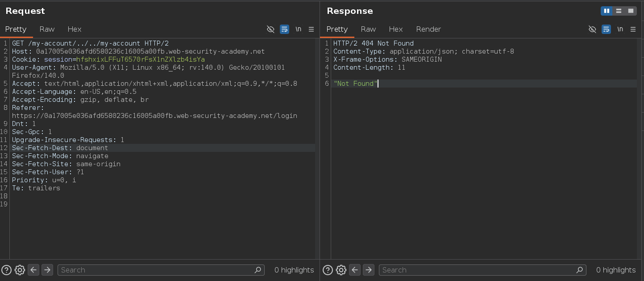Open search settings gear under Response

[x=341, y=270]
